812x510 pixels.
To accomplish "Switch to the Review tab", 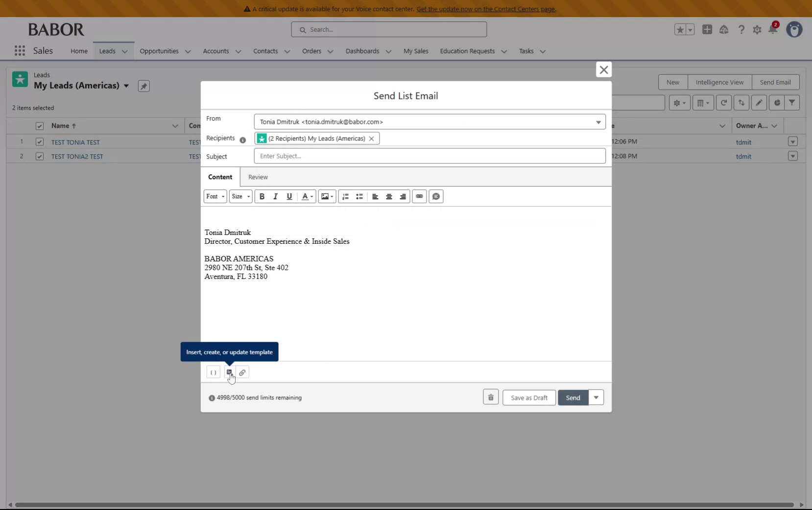I will [258, 177].
